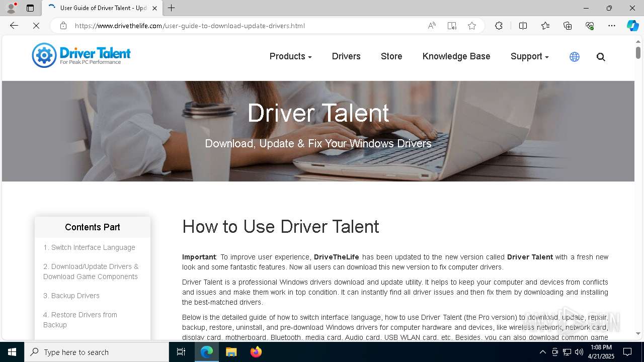Open the Favorites list
The width and height of the screenshot is (644, 362).
pyautogui.click(x=545, y=26)
